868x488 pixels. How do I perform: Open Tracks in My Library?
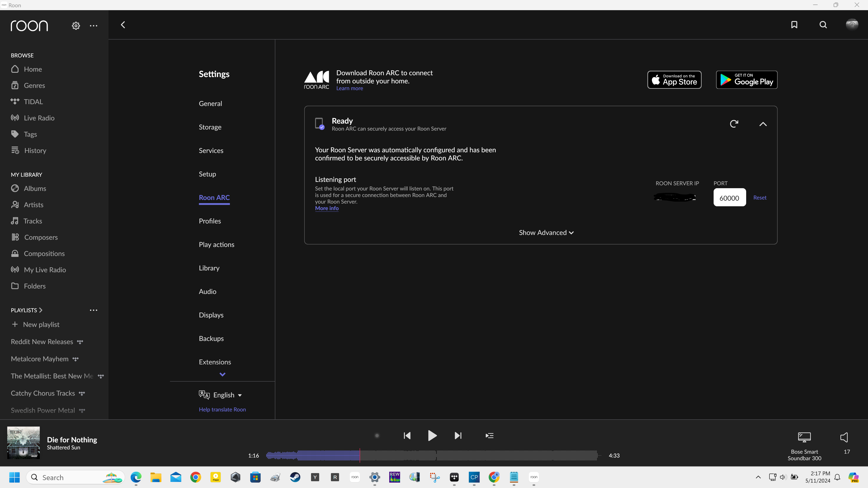coord(26,221)
